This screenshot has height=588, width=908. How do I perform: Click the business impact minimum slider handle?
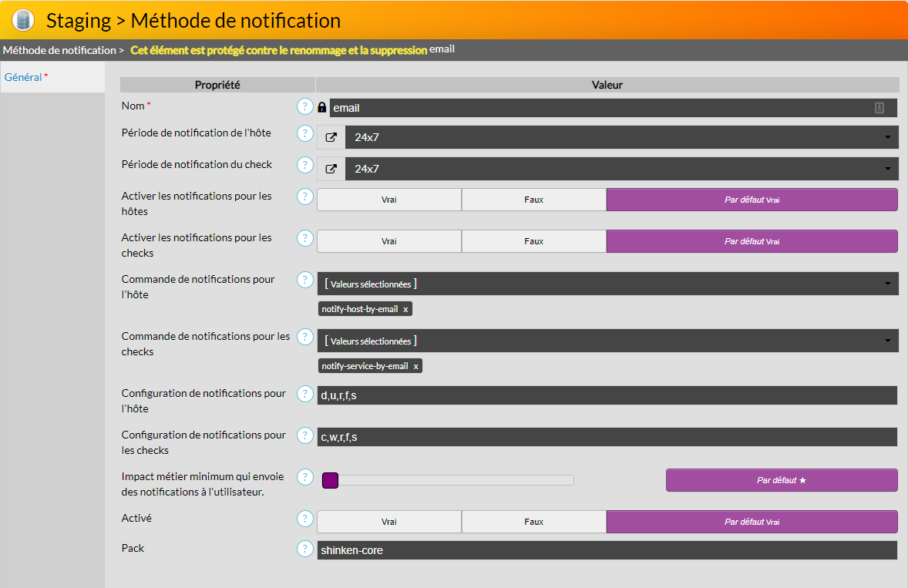point(330,480)
